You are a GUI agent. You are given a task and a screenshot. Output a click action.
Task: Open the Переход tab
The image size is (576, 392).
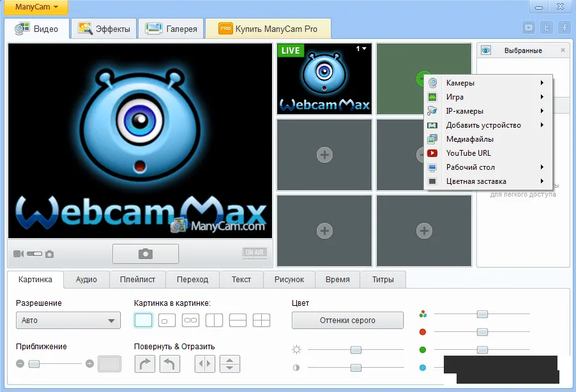(192, 280)
